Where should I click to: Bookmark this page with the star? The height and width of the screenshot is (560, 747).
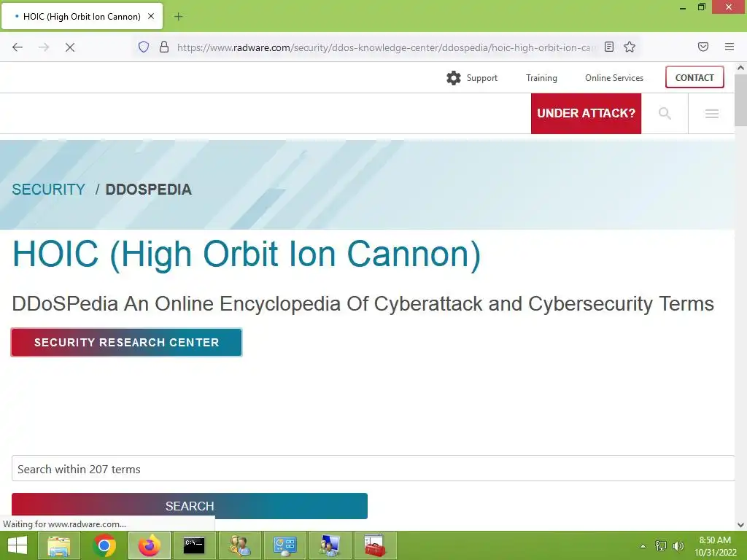click(x=630, y=47)
